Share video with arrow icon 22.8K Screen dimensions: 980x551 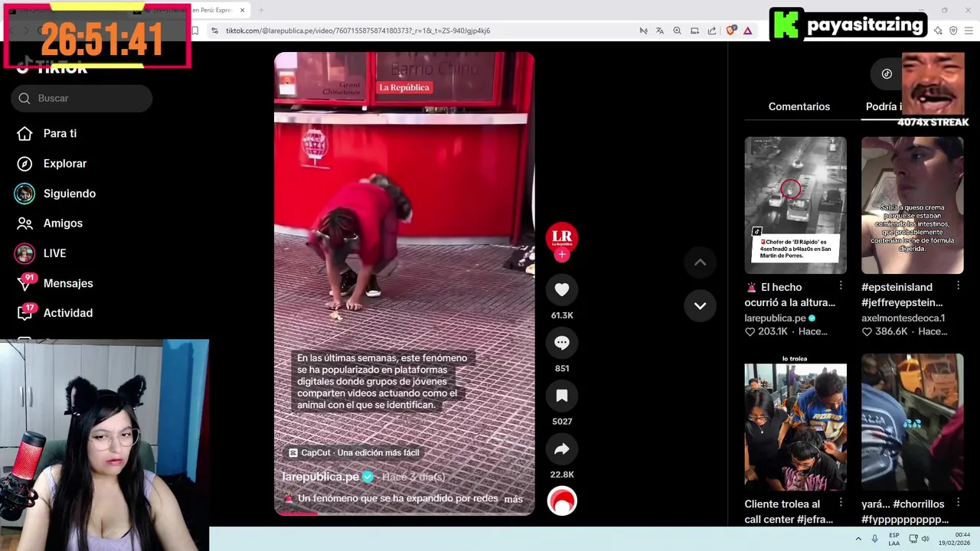coord(562,449)
